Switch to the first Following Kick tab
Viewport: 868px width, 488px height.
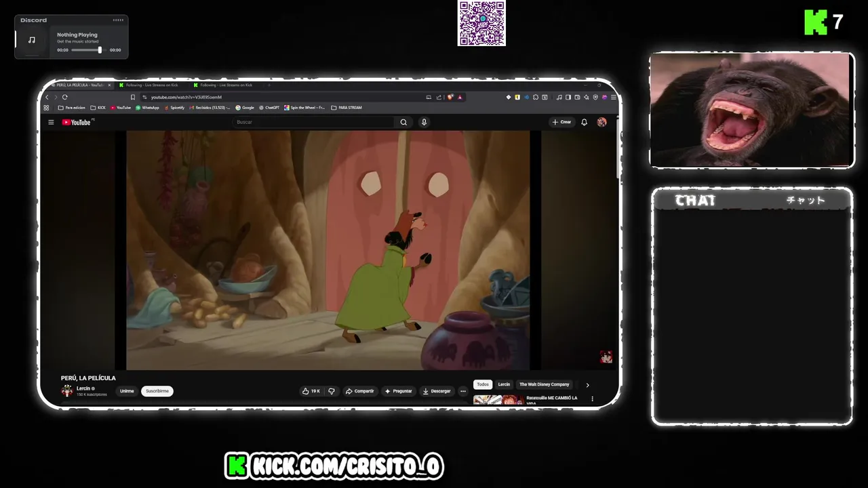tap(149, 85)
